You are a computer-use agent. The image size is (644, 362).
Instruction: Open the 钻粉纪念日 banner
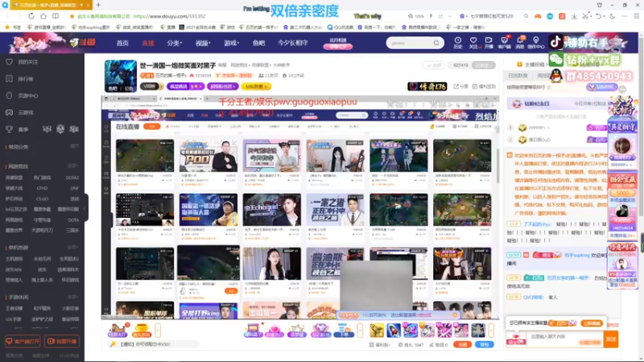tap(556, 104)
